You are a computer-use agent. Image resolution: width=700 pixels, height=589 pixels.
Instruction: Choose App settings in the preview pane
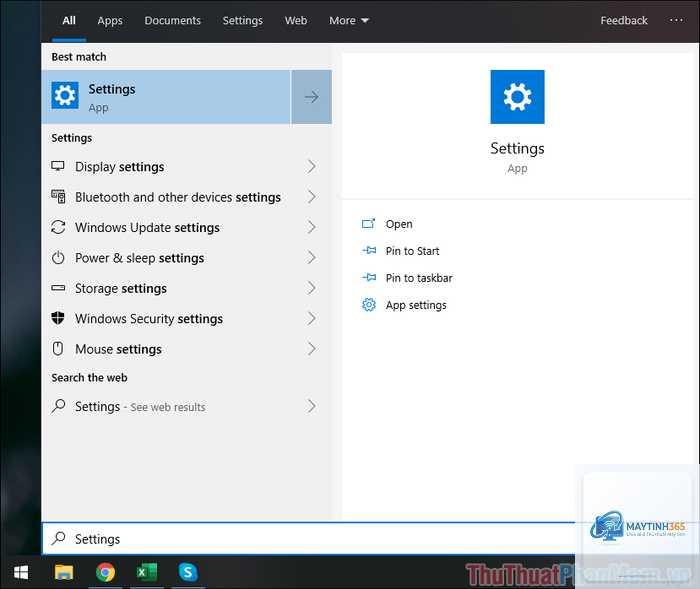[416, 305]
